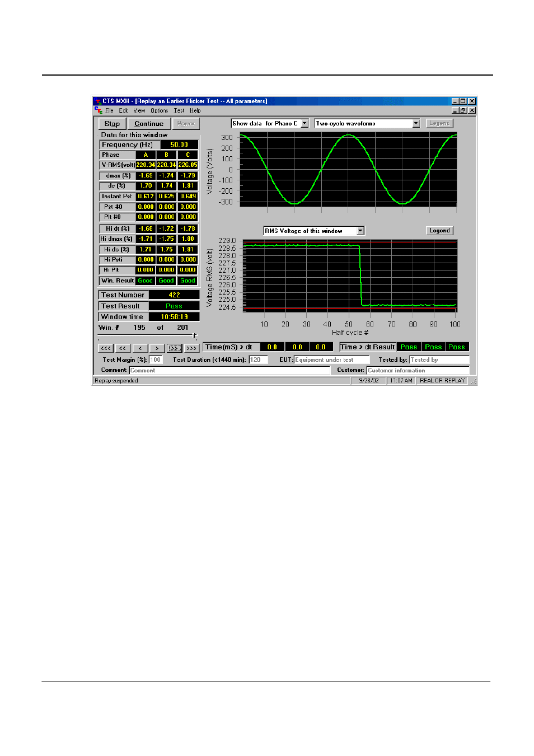Click into the Test Duration field
534x756 pixels.
click(x=258, y=360)
